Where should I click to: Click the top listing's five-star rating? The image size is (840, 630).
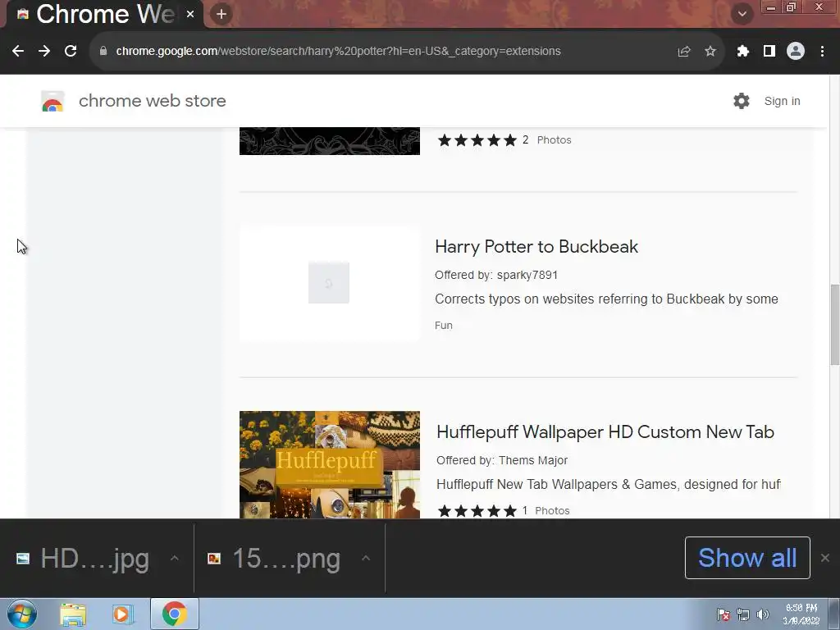coord(477,139)
